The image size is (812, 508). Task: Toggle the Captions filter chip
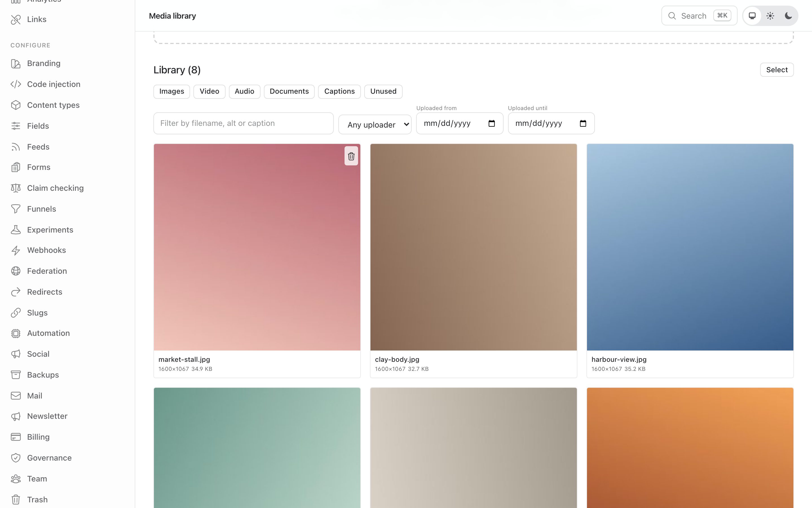tap(339, 91)
